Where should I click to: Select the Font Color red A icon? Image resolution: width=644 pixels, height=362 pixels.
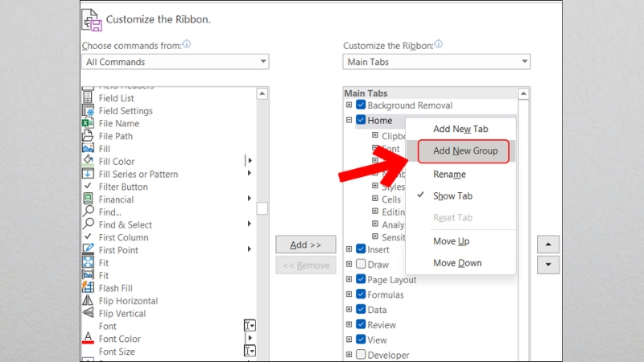88,339
